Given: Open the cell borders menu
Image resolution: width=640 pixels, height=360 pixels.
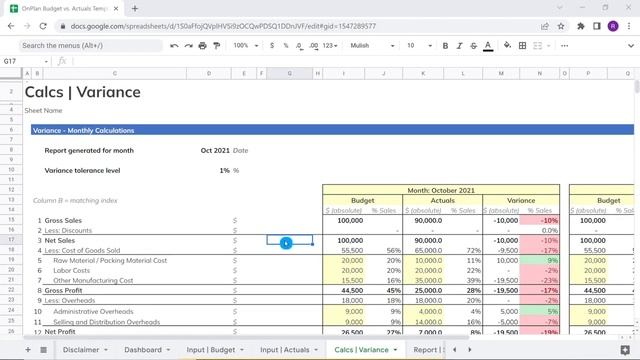Looking at the screenshot, I should tap(522, 46).
